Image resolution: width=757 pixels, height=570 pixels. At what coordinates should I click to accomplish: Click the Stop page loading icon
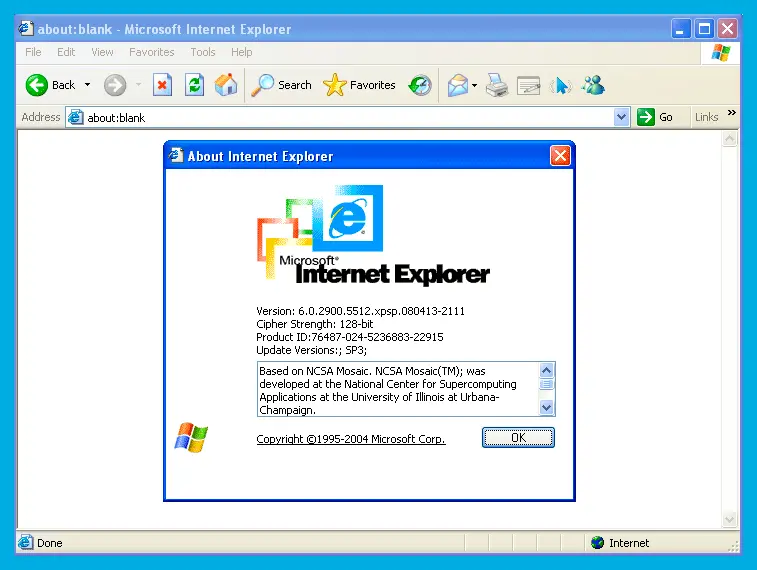tap(162, 85)
